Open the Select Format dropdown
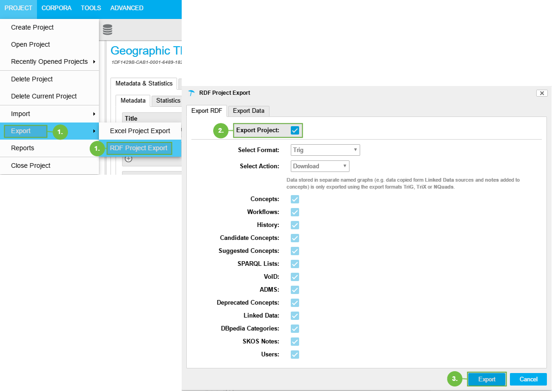The image size is (552, 392). pos(325,150)
